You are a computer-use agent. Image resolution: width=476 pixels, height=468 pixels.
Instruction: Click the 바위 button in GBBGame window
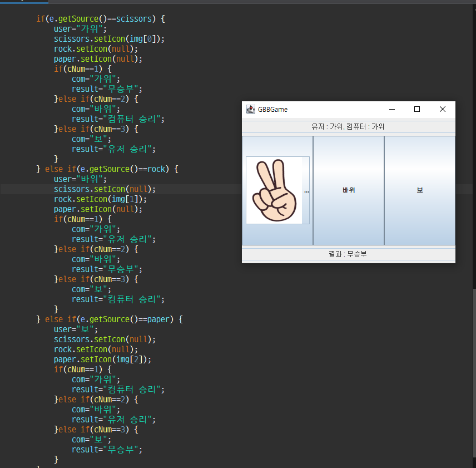(349, 190)
